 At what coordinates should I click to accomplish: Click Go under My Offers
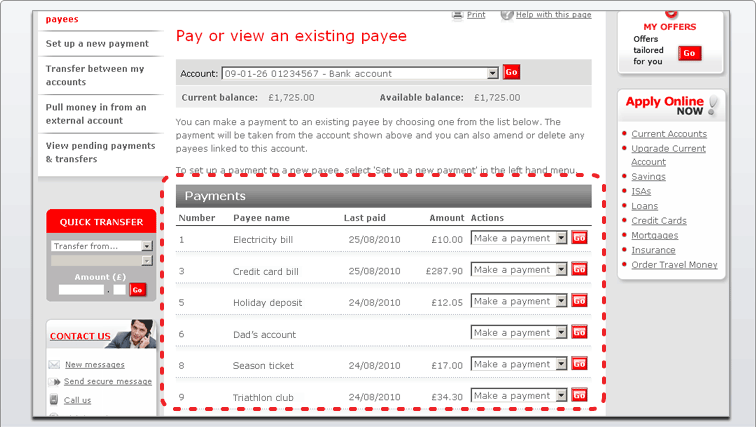[x=690, y=53]
